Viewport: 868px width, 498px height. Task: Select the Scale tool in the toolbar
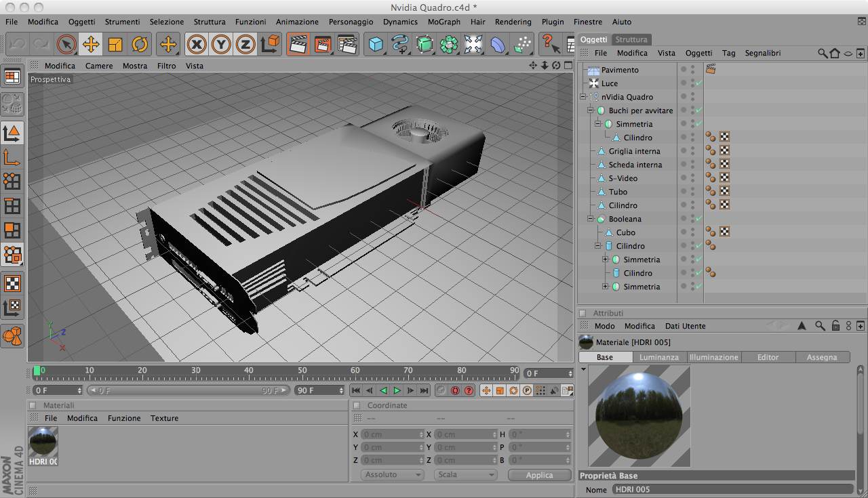tap(115, 45)
